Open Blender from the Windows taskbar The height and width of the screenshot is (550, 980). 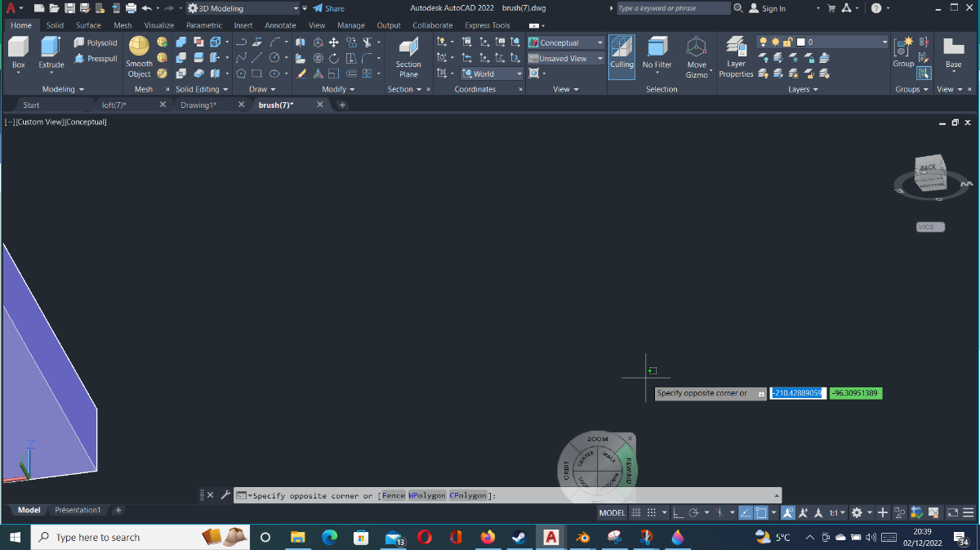[582, 537]
